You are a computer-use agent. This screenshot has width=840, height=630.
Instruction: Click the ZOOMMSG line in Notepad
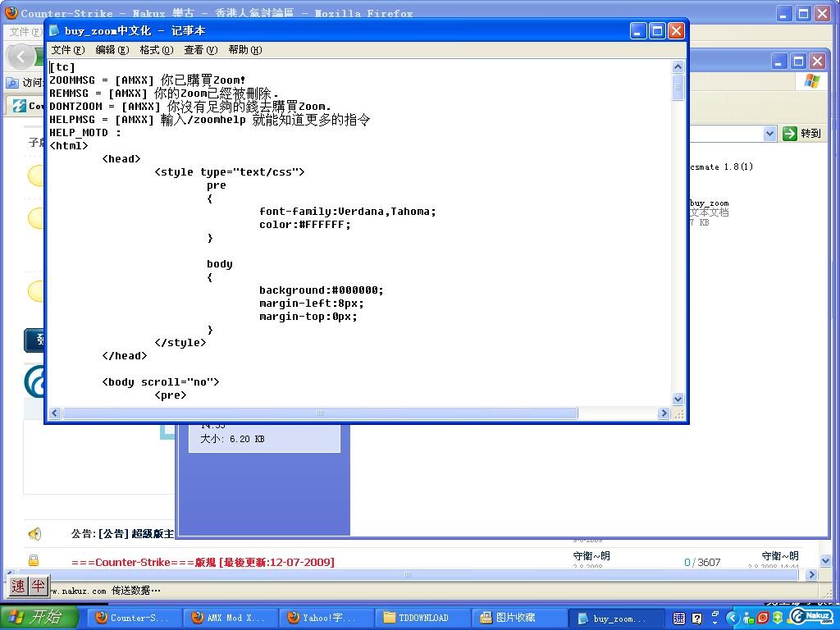[148, 80]
